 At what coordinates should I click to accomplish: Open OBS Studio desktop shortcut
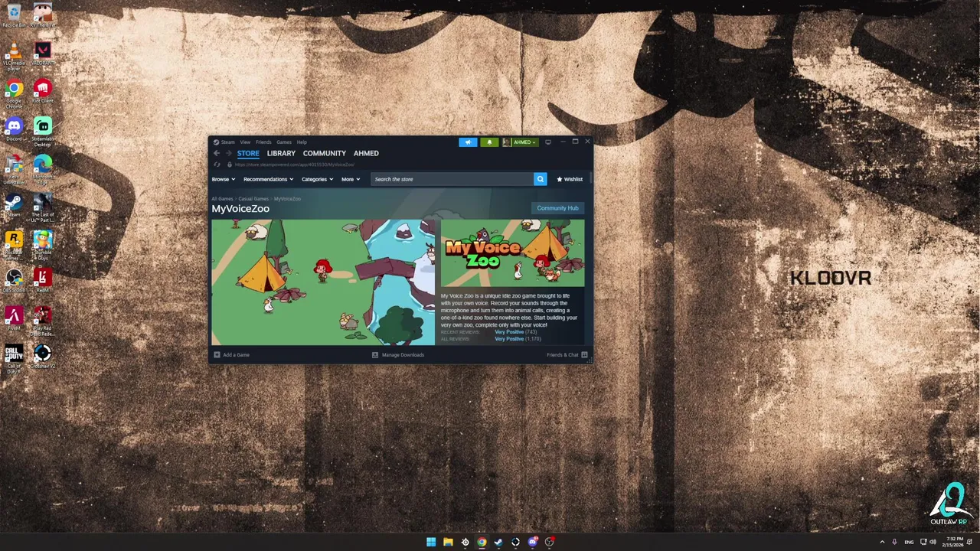pyautogui.click(x=14, y=282)
